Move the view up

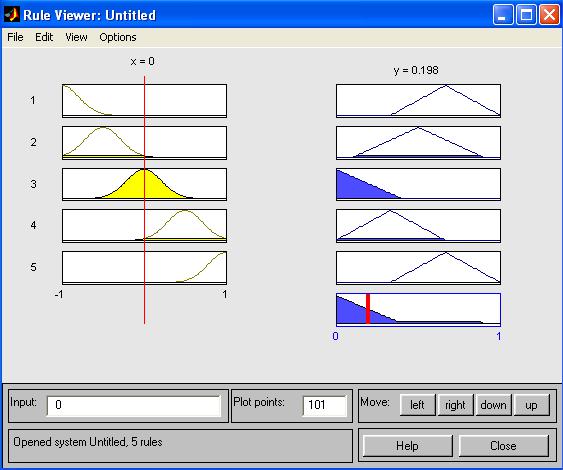pos(531,405)
